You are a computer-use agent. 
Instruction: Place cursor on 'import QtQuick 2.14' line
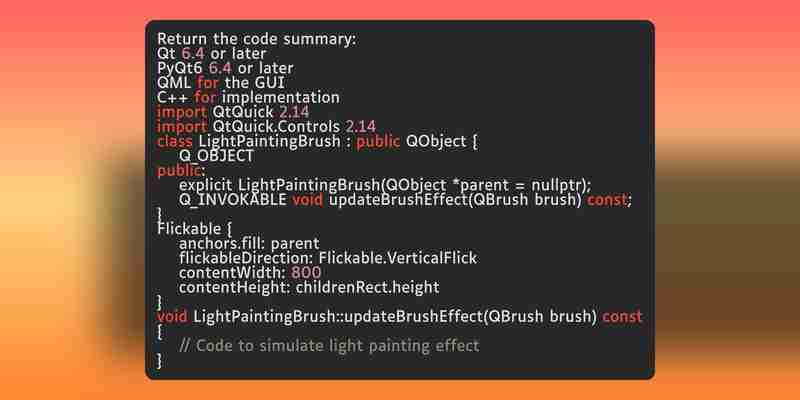pyautogui.click(x=233, y=112)
